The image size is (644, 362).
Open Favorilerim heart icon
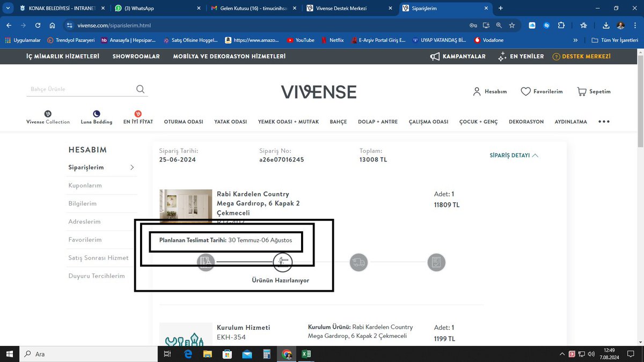(526, 92)
